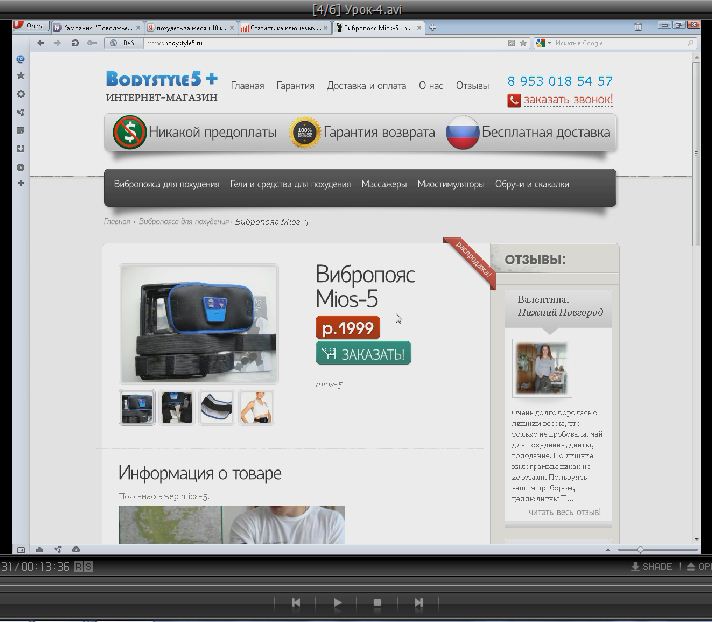The image size is (712, 622).
Task: Open the Гарантия menu link
Action: (295, 85)
